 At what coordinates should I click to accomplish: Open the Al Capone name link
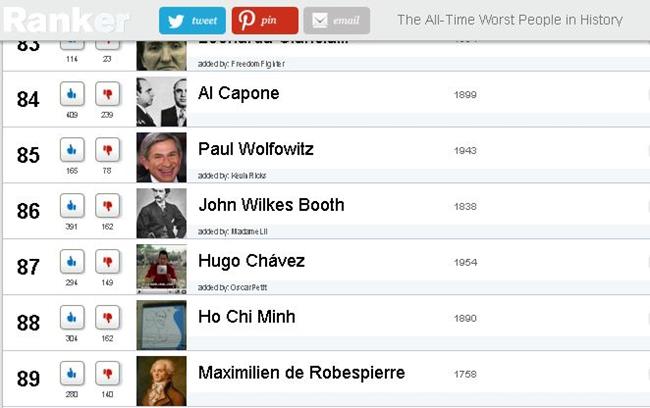[x=239, y=93]
